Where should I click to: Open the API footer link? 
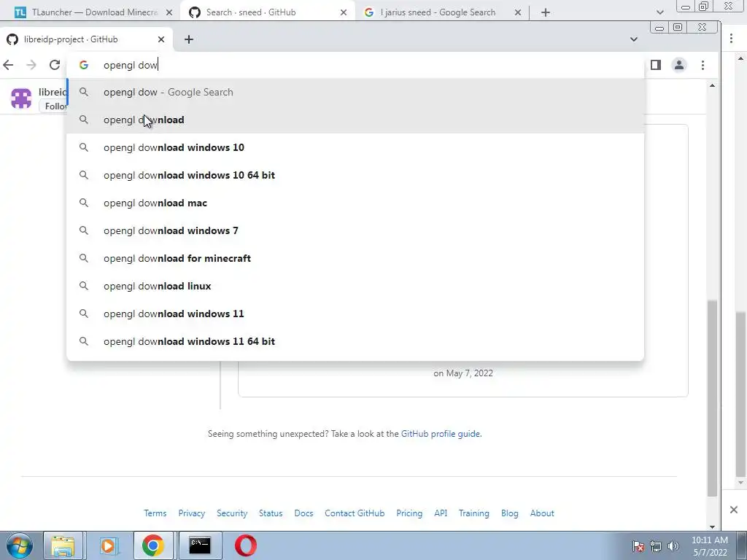point(441,513)
